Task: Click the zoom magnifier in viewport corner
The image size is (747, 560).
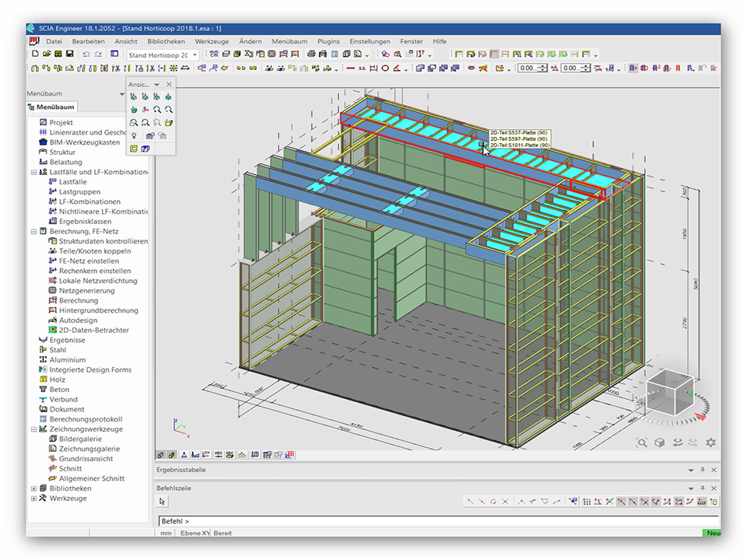Action: tap(642, 443)
